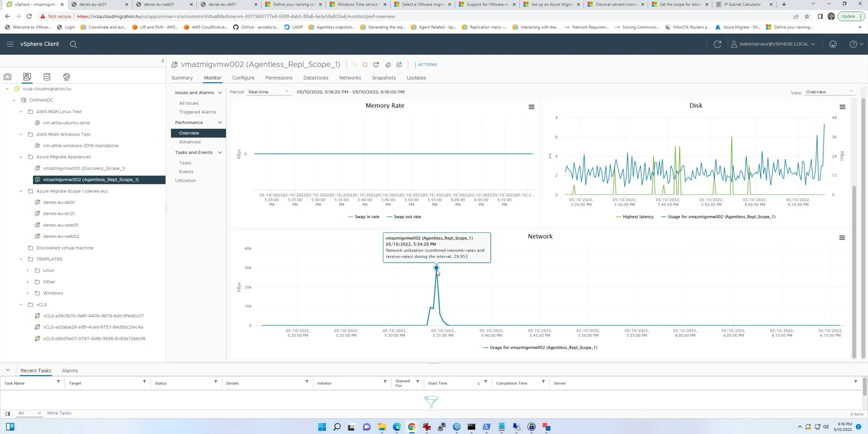Open File Explorer from the taskbar
Image resolution: width=868 pixels, height=434 pixels.
click(382, 427)
